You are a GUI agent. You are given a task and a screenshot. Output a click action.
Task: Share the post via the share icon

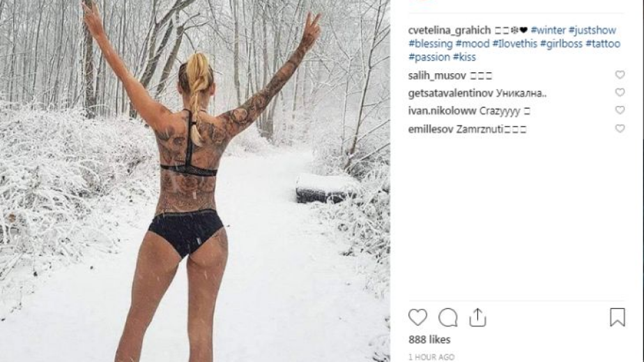pyautogui.click(x=477, y=317)
